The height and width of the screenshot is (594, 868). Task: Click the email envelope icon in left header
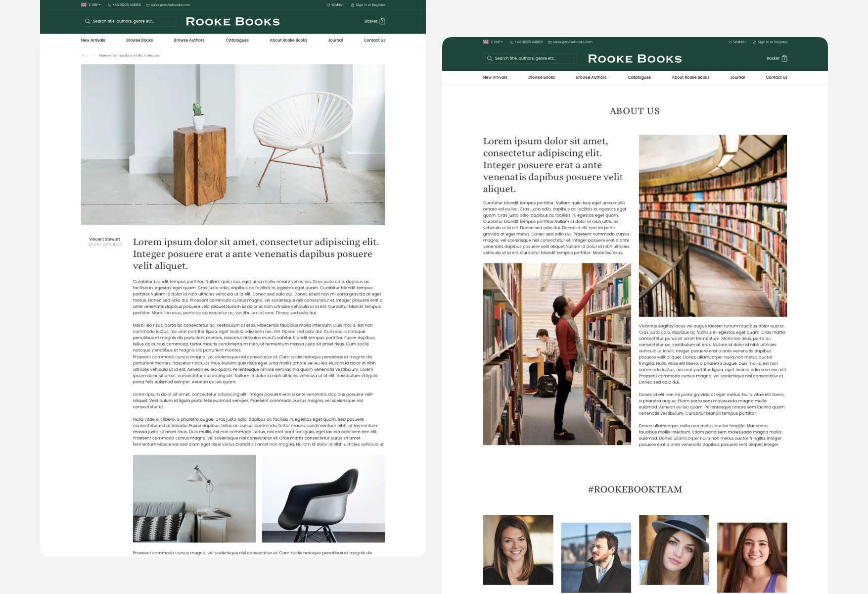click(x=147, y=5)
